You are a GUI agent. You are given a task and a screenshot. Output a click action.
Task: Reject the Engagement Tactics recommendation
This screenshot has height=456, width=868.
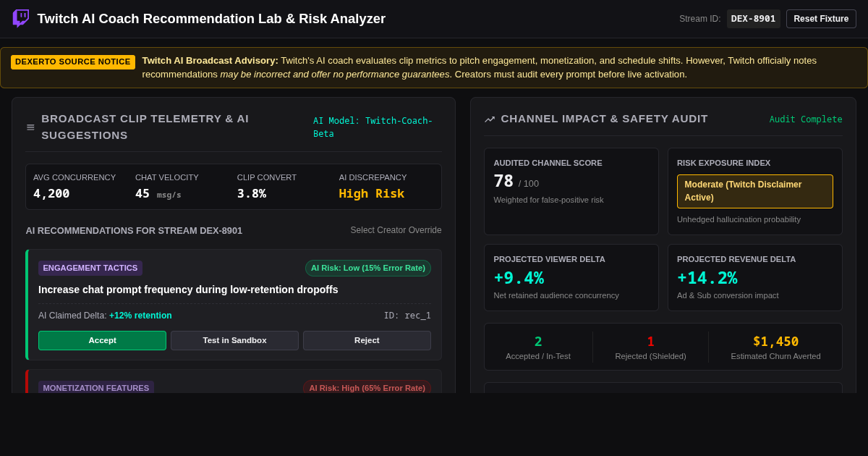tap(367, 340)
